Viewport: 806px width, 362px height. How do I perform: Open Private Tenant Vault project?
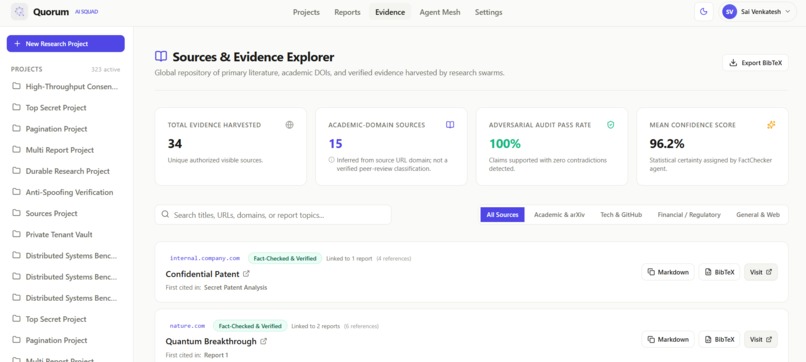[65, 234]
